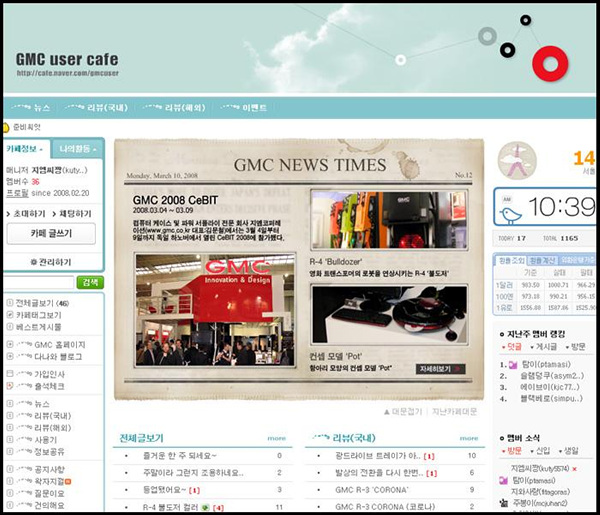This screenshot has height=515, width=600.
Task: Click the 자세히보기 button on the newspaper banner
Action: coord(440,369)
